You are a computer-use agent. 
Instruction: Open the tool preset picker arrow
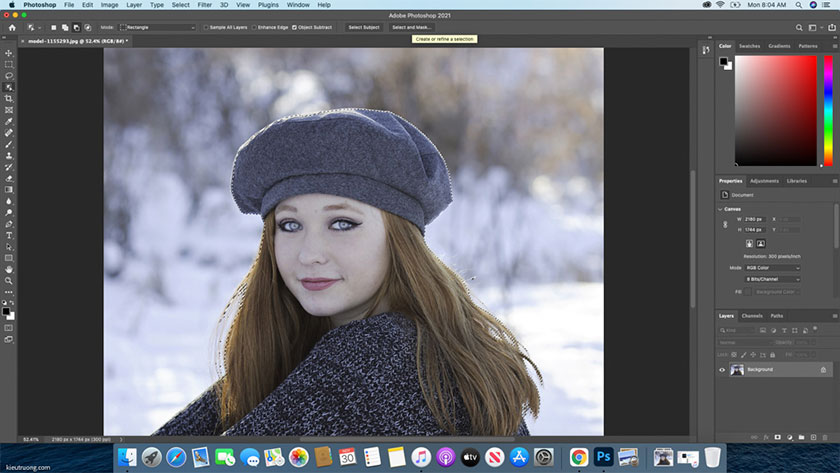(x=39, y=27)
